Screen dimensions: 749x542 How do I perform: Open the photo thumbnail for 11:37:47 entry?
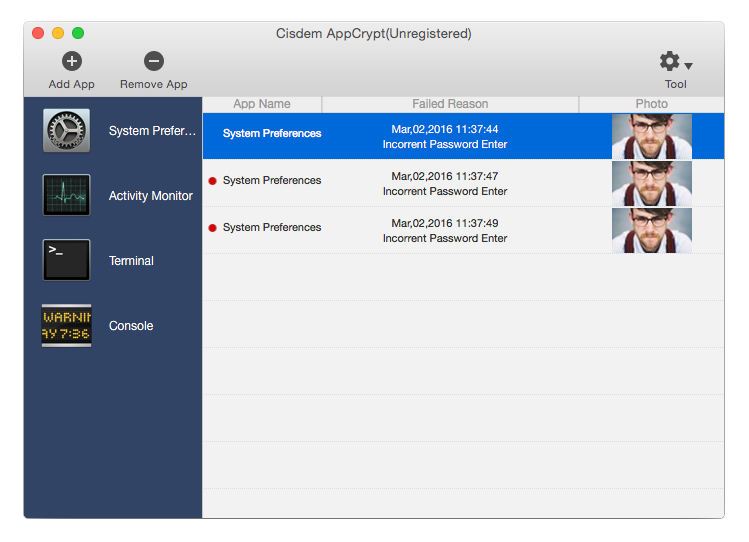652,183
